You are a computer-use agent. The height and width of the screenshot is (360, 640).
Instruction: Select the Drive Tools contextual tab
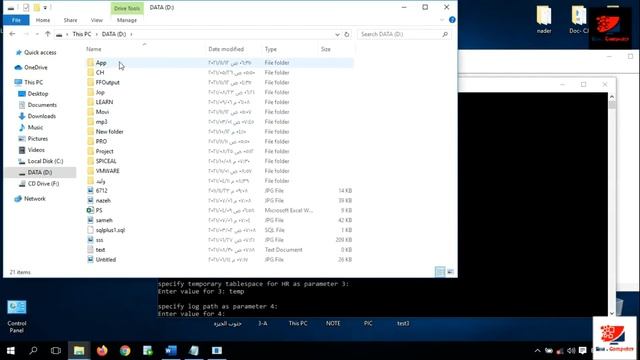127,8
